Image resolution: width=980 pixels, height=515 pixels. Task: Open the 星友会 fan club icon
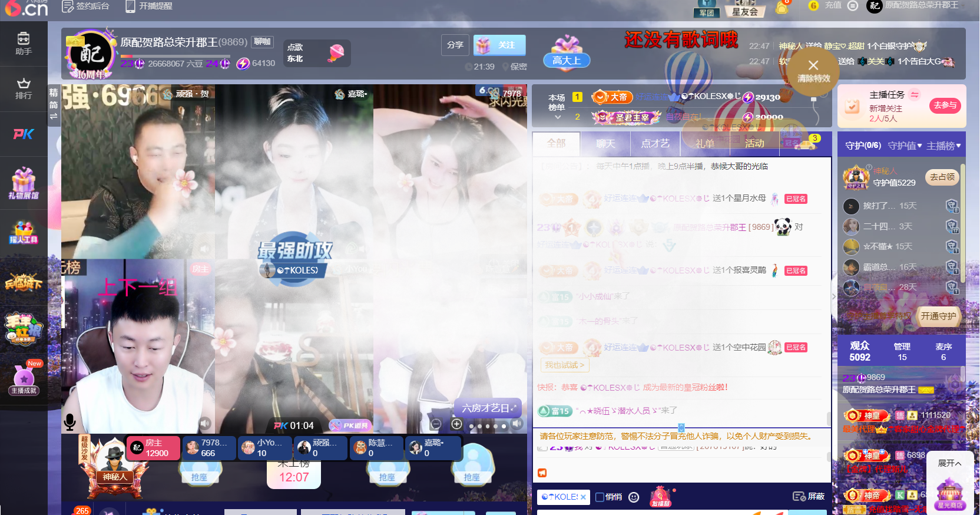tap(745, 8)
